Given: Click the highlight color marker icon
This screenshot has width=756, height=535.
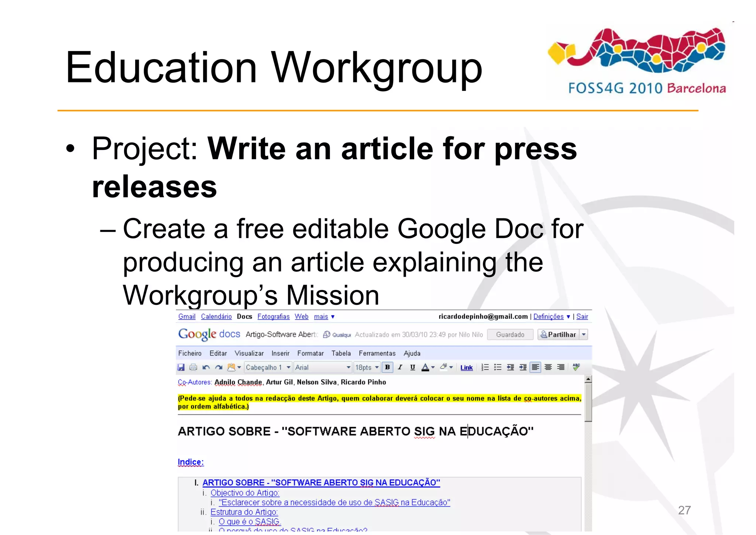Looking at the screenshot, I should pyautogui.click(x=443, y=367).
